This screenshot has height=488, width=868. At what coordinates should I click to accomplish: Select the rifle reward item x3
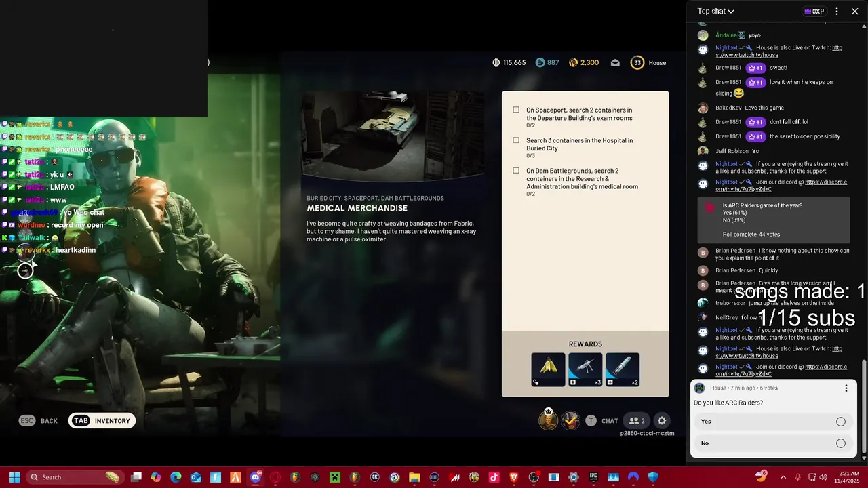point(585,369)
